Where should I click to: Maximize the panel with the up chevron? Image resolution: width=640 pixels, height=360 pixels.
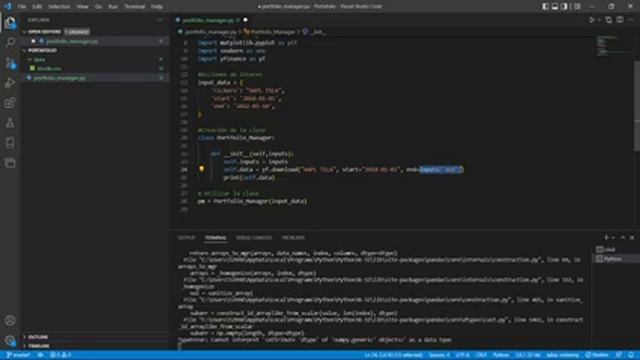click(623, 238)
